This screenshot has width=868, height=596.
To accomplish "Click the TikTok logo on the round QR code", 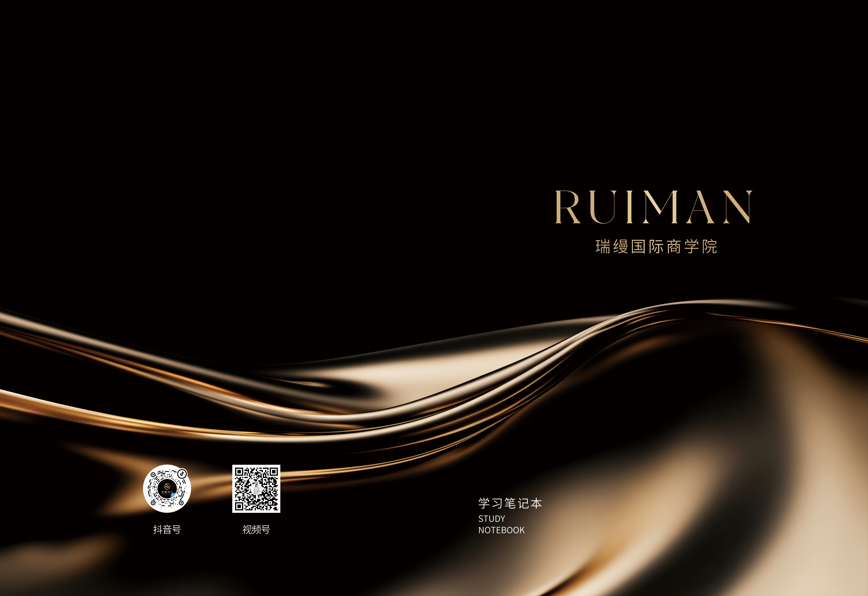I will pyautogui.click(x=182, y=474).
